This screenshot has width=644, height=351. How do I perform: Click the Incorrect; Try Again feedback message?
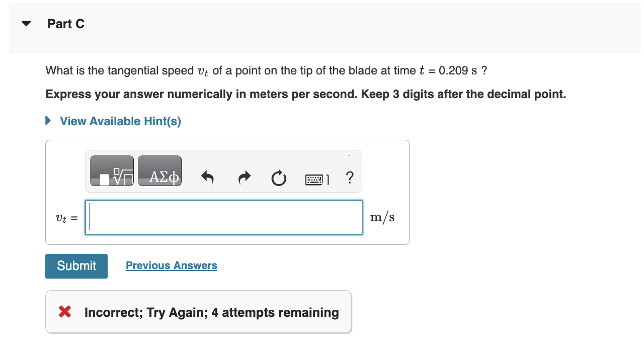pyautogui.click(x=211, y=312)
